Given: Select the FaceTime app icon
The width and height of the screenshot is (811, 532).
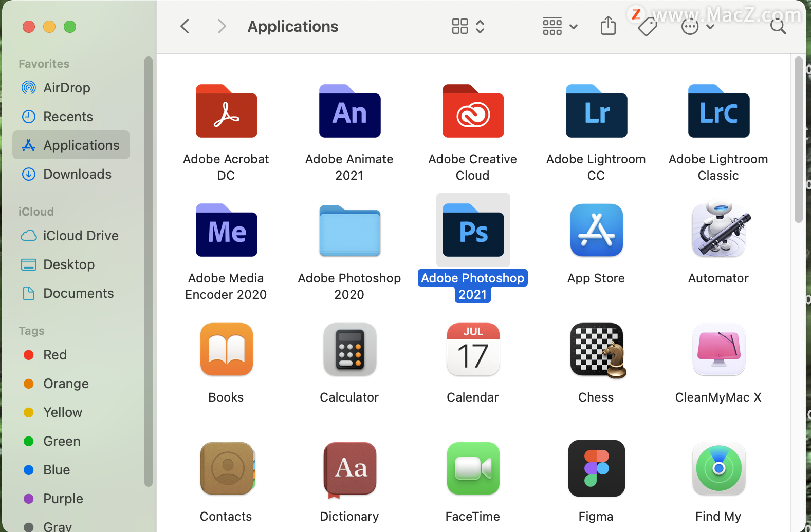Looking at the screenshot, I should 473,468.
